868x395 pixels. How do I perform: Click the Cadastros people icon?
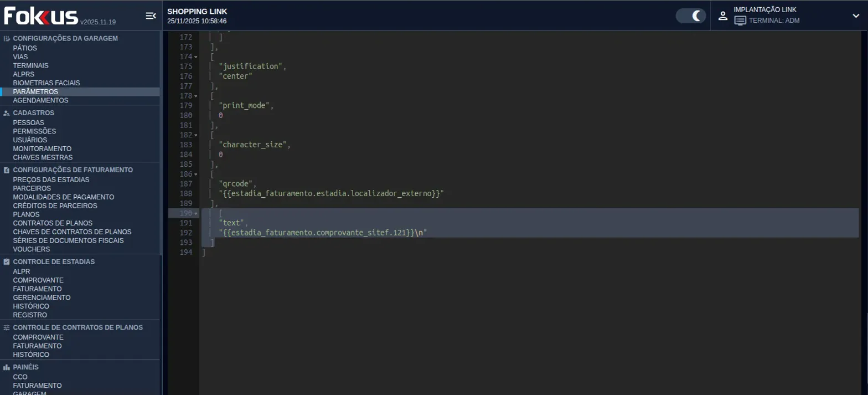7,113
